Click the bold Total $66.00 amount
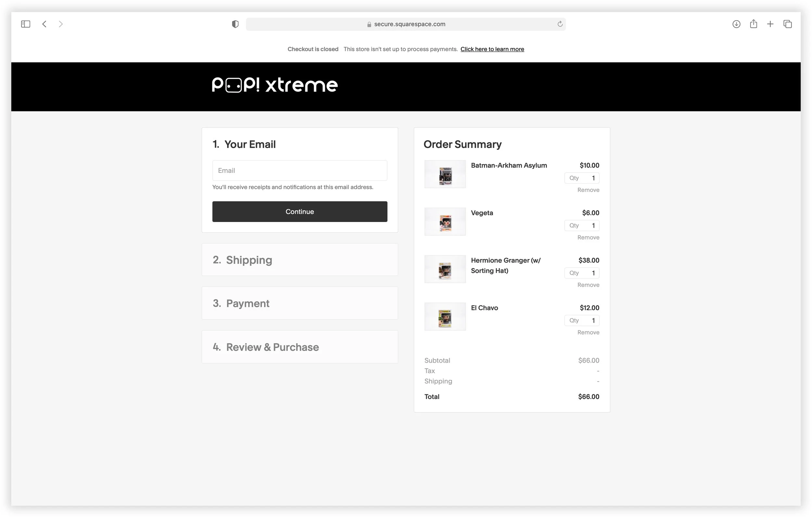Viewport: 812px width, 518px height. point(589,397)
